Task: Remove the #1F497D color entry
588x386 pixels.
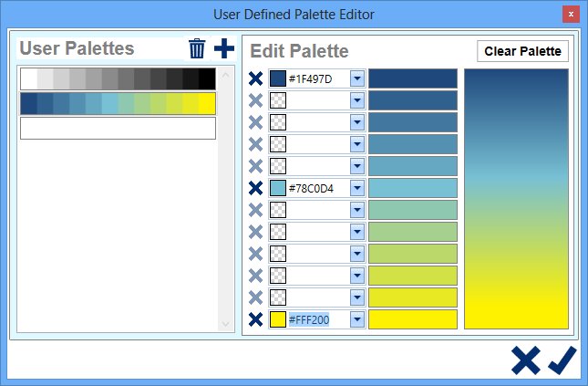Action: click(256, 79)
